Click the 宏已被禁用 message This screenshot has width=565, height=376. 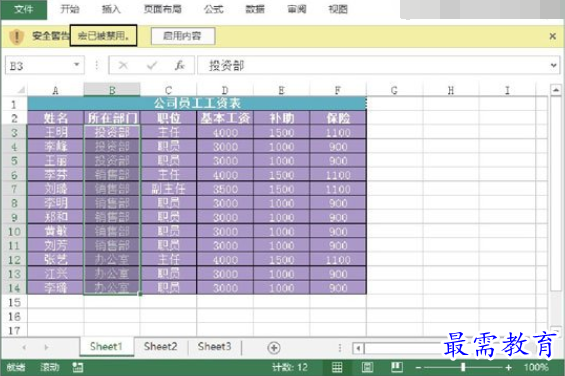tap(103, 36)
